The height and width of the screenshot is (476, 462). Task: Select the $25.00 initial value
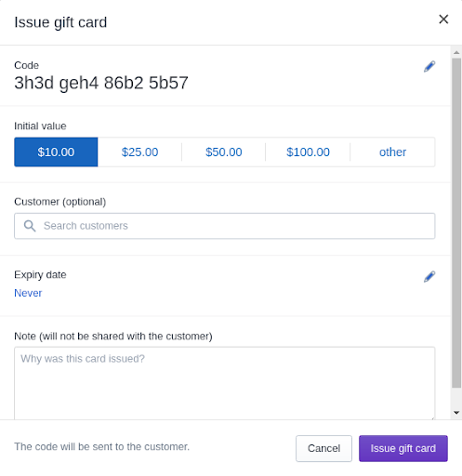[139, 152]
